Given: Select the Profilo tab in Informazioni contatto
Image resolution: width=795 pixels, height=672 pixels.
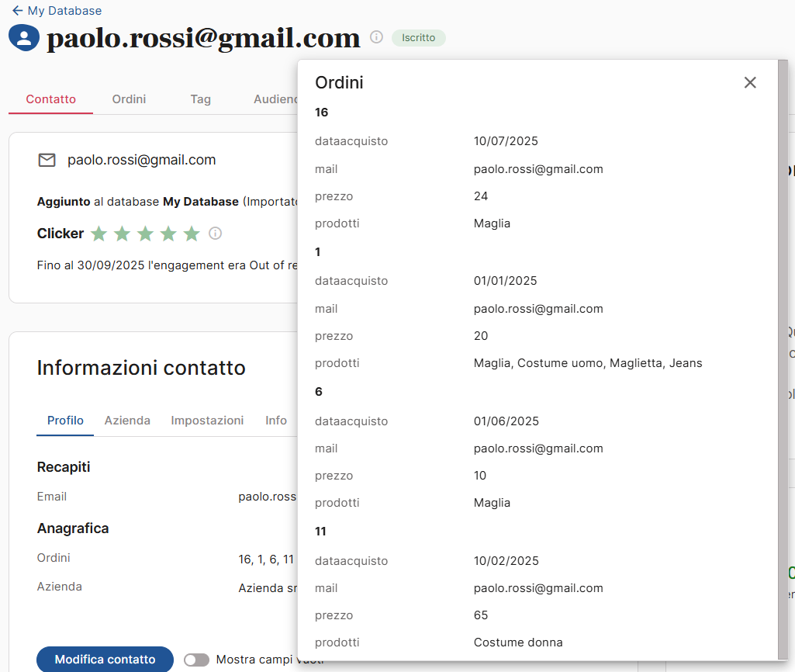Looking at the screenshot, I should [x=65, y=421].
